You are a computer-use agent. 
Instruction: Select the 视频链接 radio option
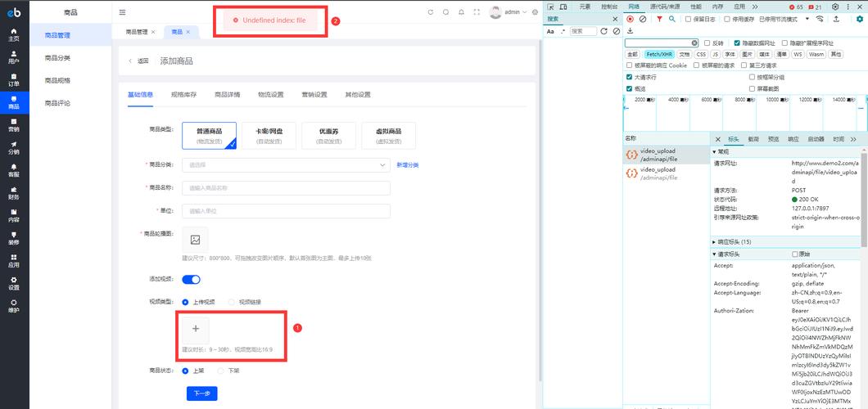(232, 303)
